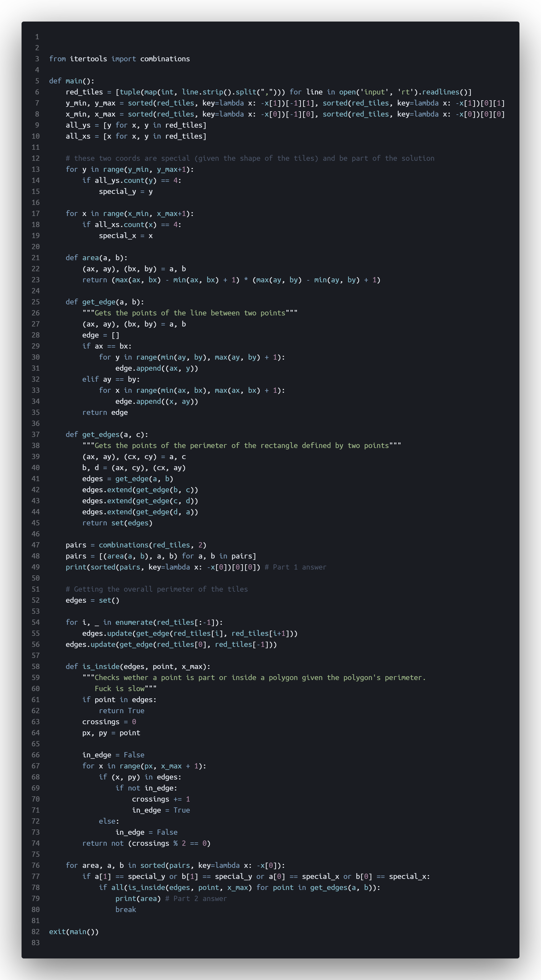
Task: Click the 'crossings = 0' assignment line
Action: click(x=109, y=722)
